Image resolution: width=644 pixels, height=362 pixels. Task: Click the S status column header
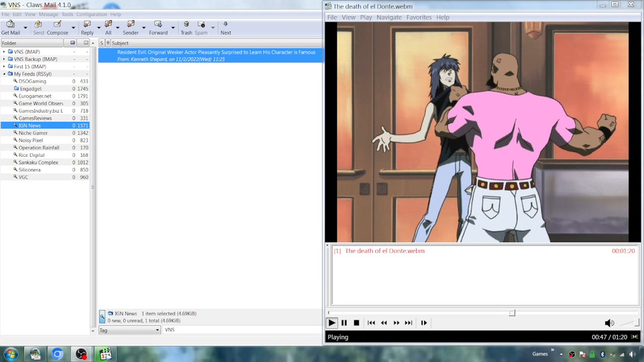[101, 43]
